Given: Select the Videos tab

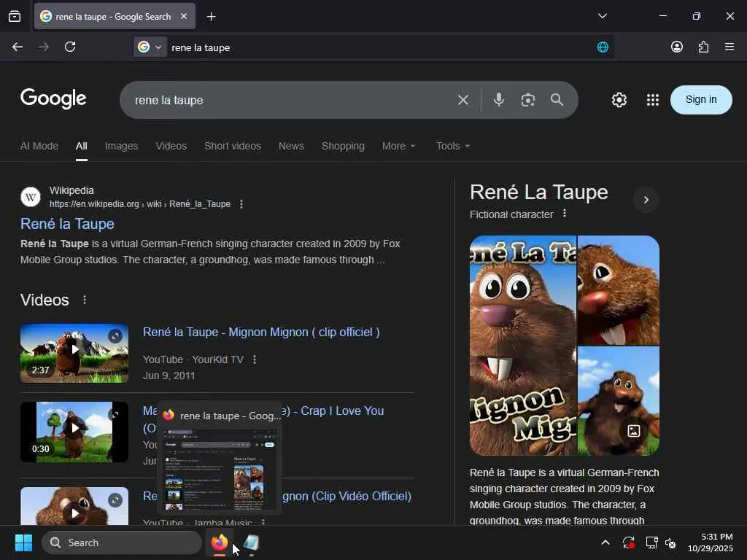Looking at the screenshot, I should [x=171, y=146].
